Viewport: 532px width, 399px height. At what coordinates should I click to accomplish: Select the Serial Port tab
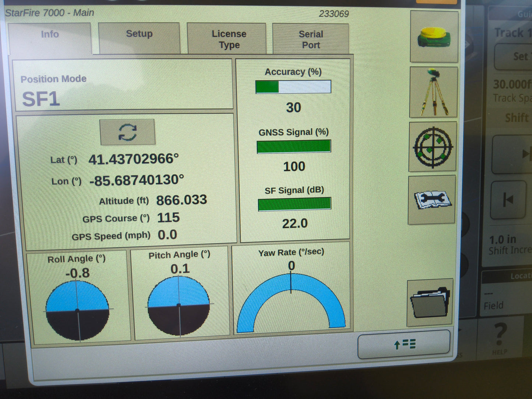coord(311,39)
